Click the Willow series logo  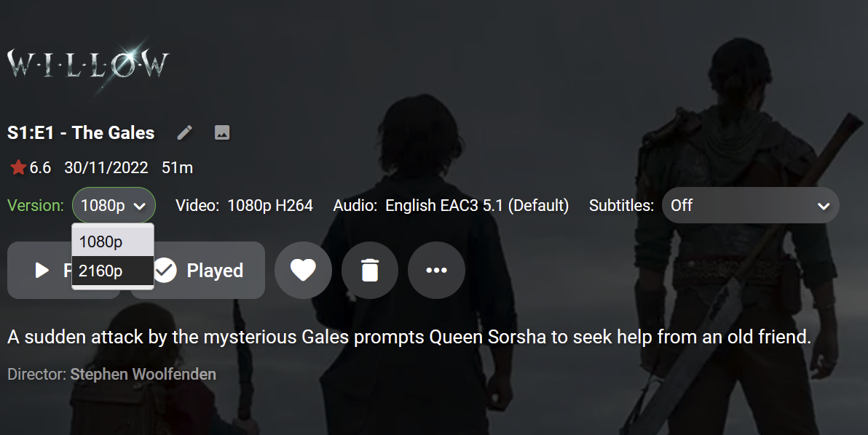pos(88,63)
